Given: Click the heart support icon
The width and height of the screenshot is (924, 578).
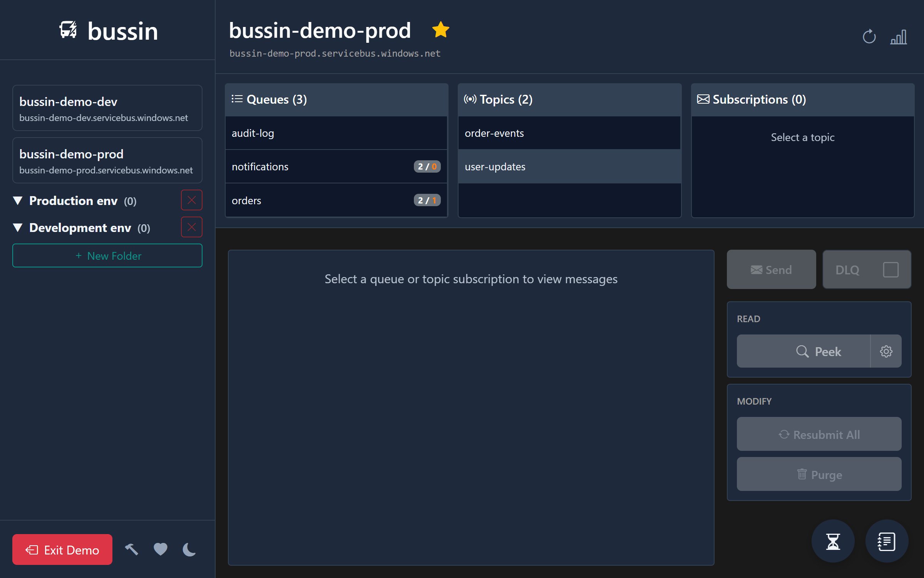Looking at the screenshot, I should click(x=161, y=549).
